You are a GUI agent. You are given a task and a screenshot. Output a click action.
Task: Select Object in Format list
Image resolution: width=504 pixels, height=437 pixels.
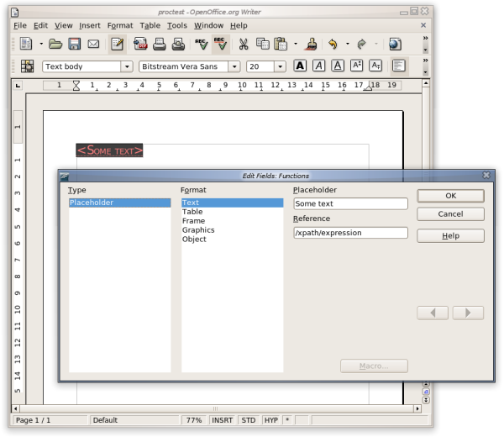pos(232,240)
